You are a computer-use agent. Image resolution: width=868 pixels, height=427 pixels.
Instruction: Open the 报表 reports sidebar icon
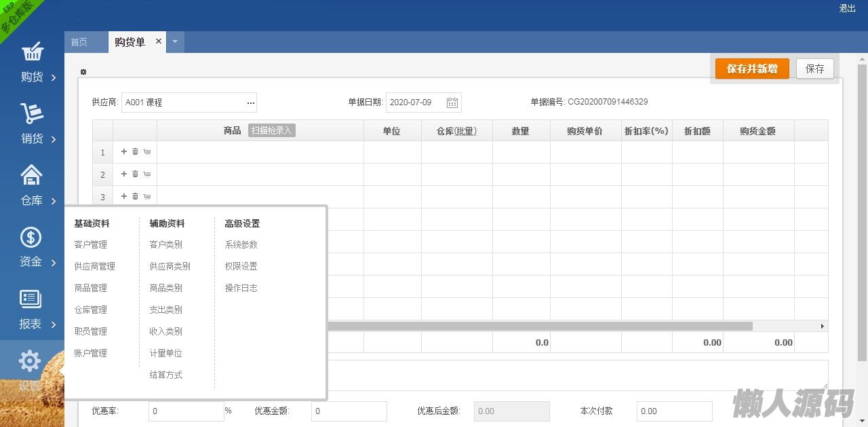pos(32,299)
